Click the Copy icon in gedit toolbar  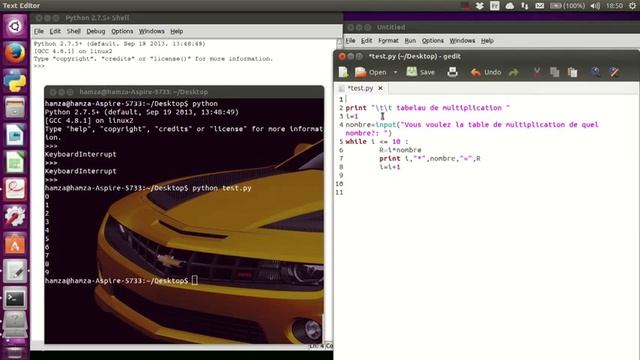tap(554, 72)
